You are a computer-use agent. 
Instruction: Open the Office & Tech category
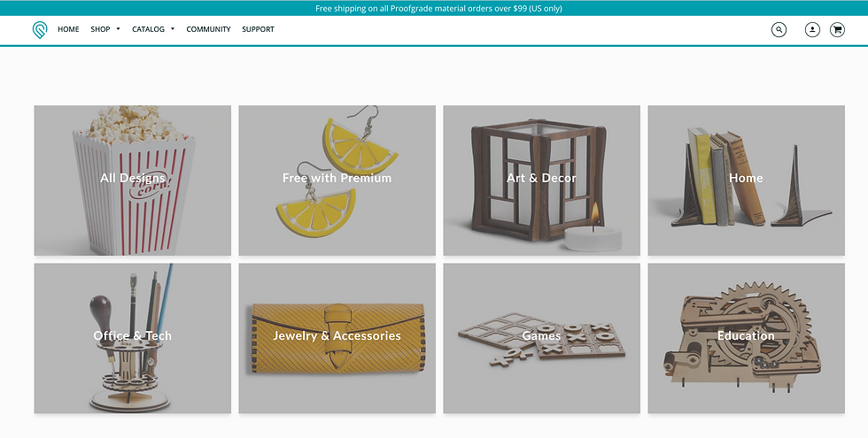click(133, 338)
